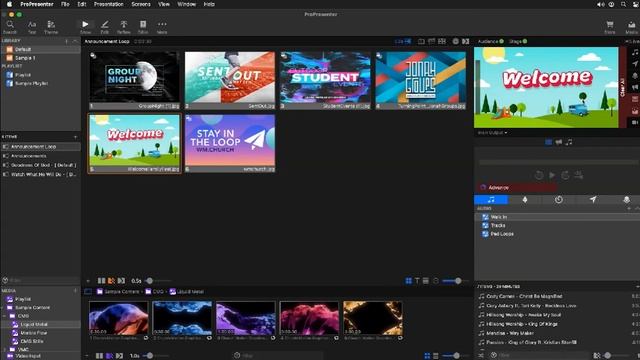Image resolution: width=640 pixels, height=360 pixels.
Task: Toggle Audience screen output
Action: [491, 41]
